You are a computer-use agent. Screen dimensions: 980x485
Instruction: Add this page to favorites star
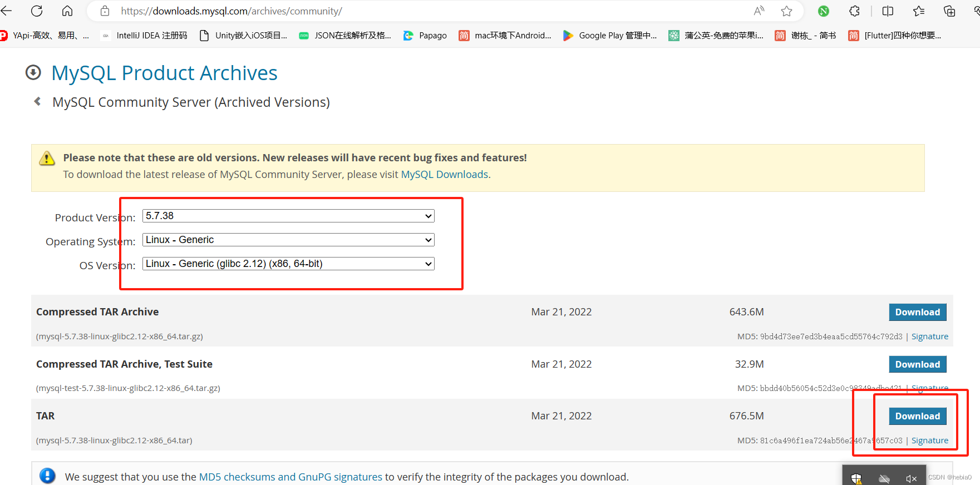point(786,11)
